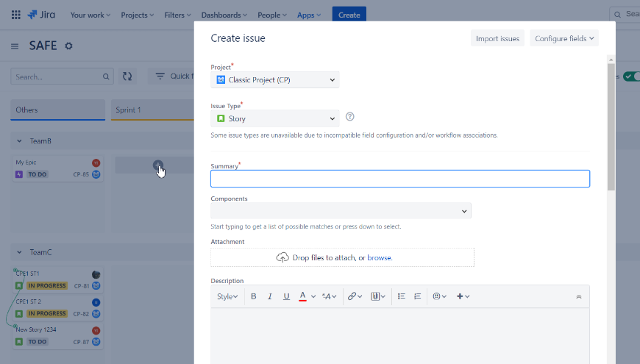
Task: Click the New Story 1234 card title
Action: (36, 329)
